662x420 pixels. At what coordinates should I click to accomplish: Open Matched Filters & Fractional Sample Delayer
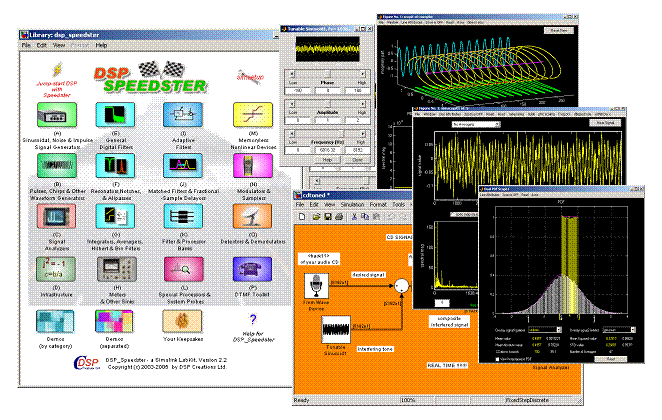183,165
